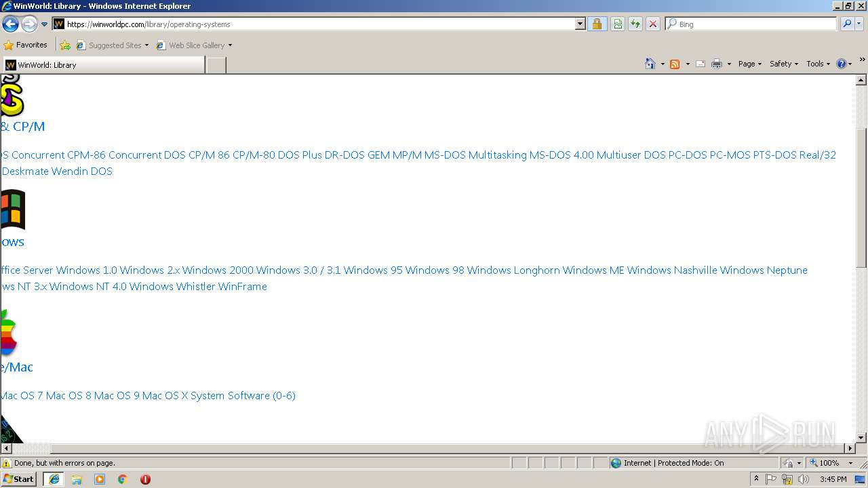The image size is (868, 488).
Task: Open the Page menu
Action: 749,64
